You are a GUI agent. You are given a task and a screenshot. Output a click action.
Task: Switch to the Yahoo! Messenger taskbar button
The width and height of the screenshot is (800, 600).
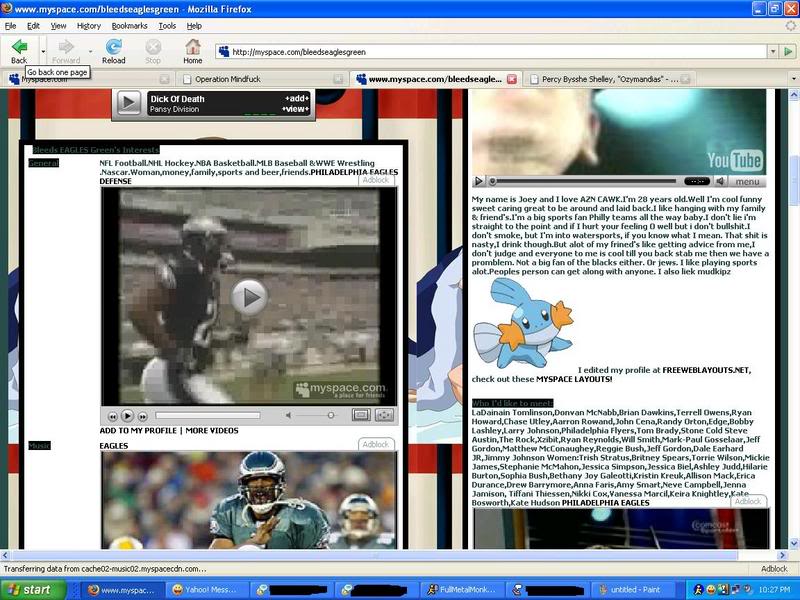click(208, 590)
